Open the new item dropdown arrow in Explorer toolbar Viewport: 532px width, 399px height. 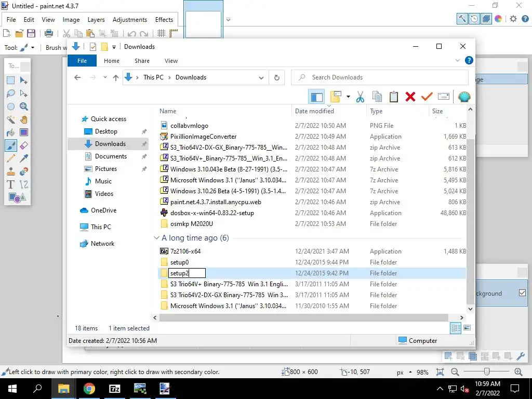[x=348, y=97]
